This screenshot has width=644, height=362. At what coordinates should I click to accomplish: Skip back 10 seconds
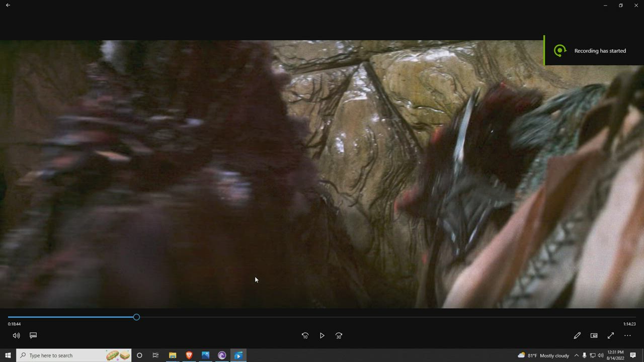tap(305, 335)
